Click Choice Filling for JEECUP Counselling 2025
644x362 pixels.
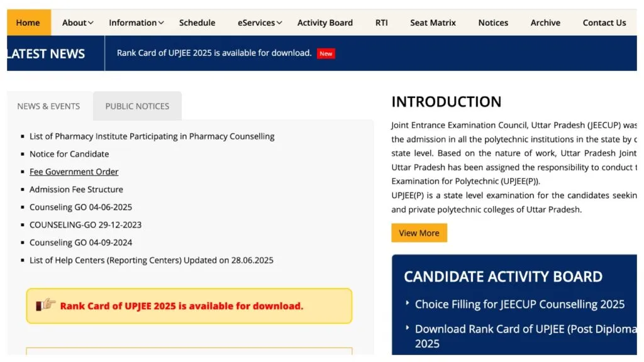point(519,304)
